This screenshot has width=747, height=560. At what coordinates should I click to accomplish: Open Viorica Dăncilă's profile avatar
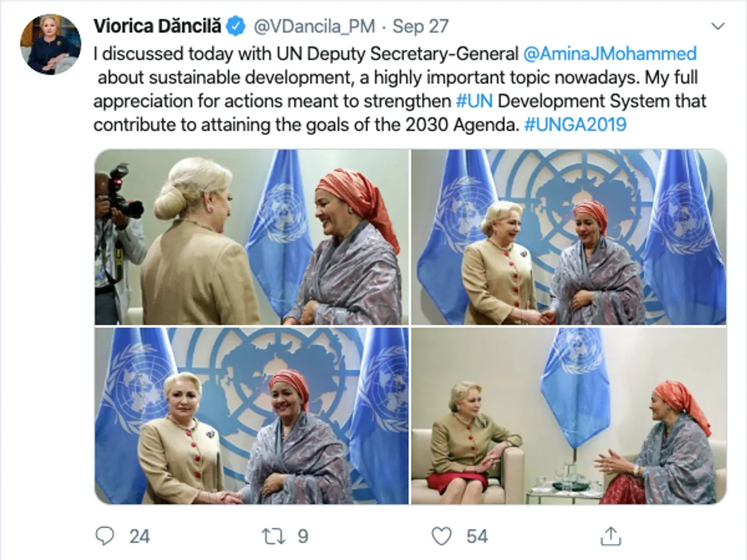50,44
